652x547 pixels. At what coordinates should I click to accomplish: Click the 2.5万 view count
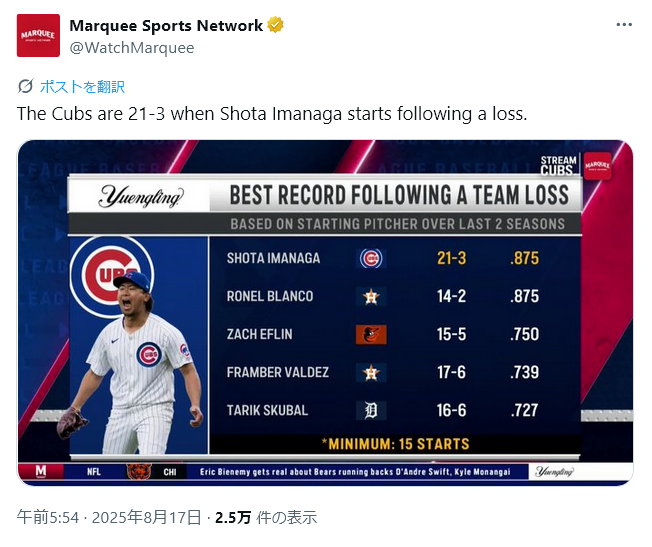pyautogui.click(x=232, y=517)
